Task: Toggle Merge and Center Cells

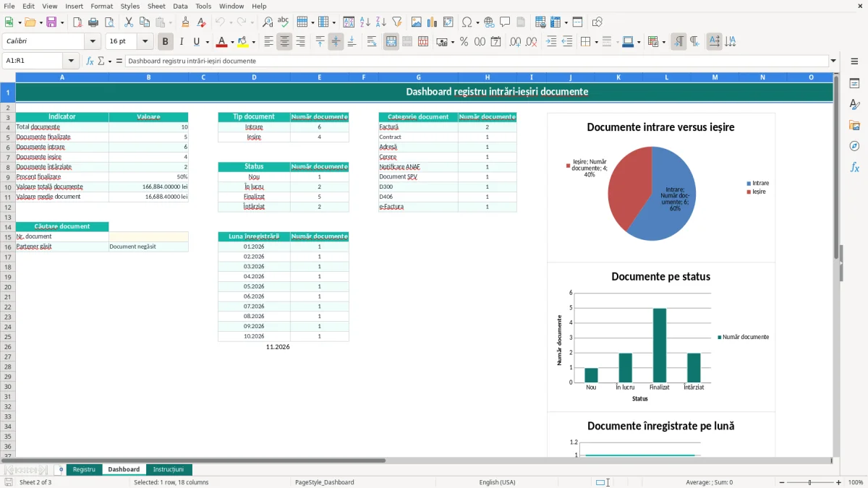Action: 391,42
